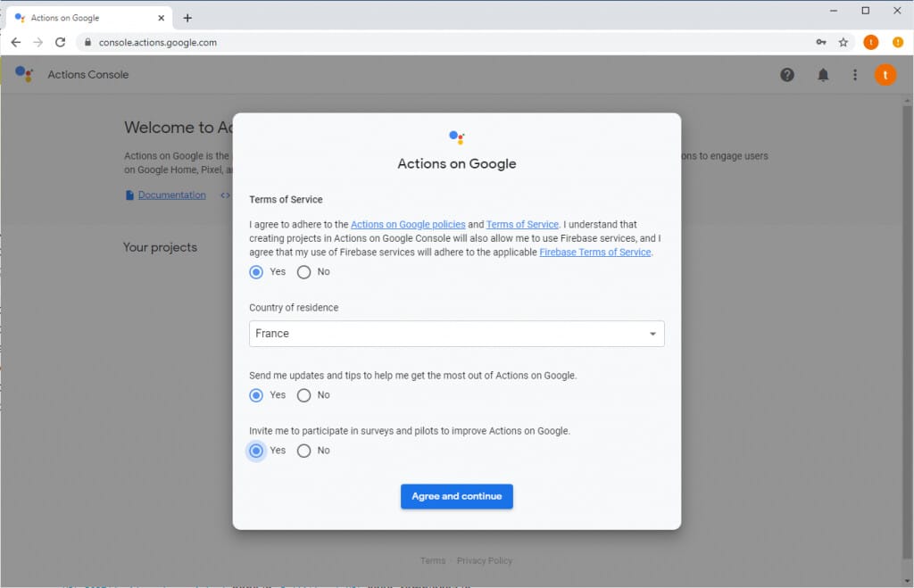Bookmark this page with the star icon

click(843, 42)
